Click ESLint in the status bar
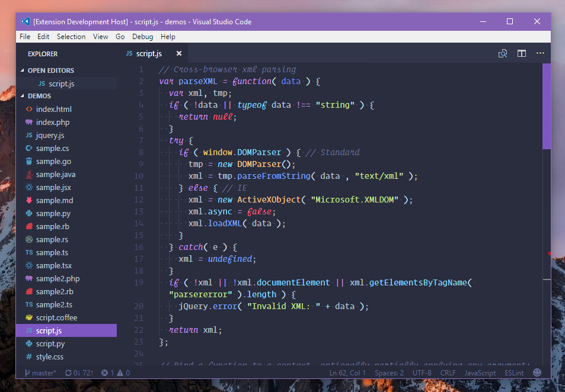Viewport: 565px width, 392px height. [514, 373]
